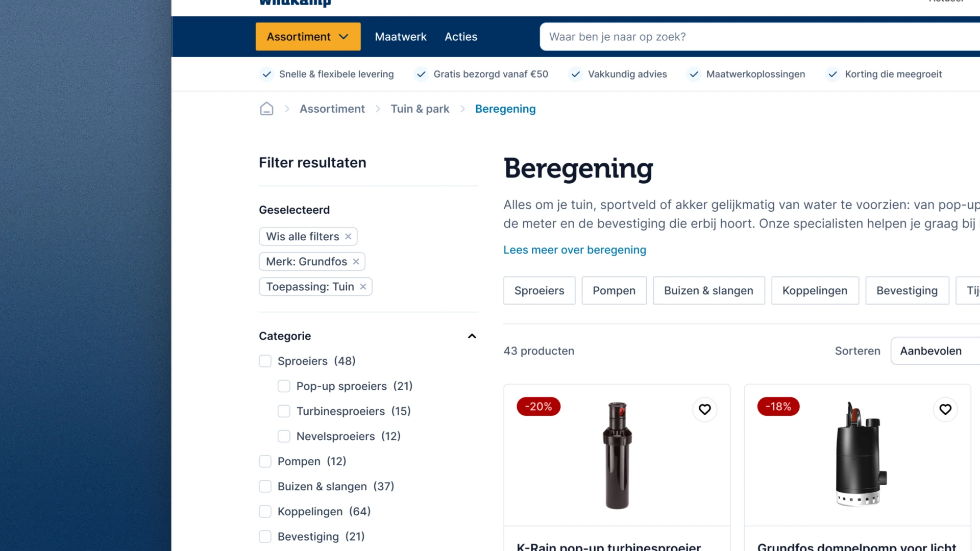Check the Nevelsproeiers (12) checkbox
Screen dimensions: 980x551
[284, 436]
